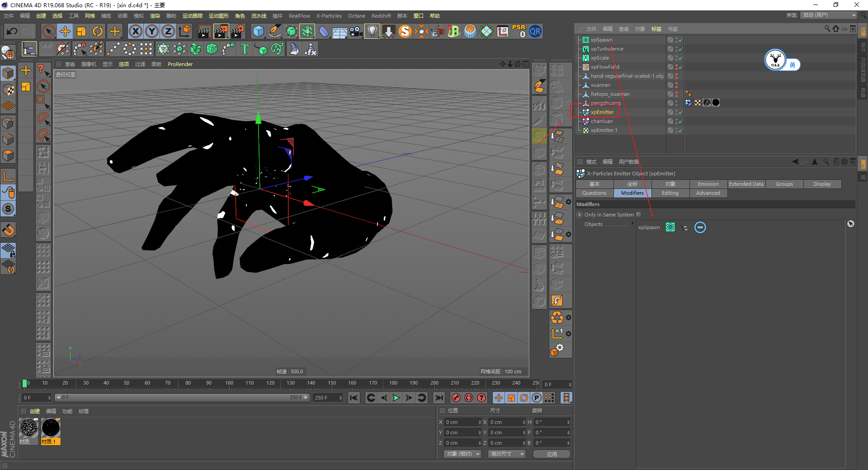This screenshot has height=470, width=868.
Task: Click the Scale tool icon
Action: coord(81,31)
